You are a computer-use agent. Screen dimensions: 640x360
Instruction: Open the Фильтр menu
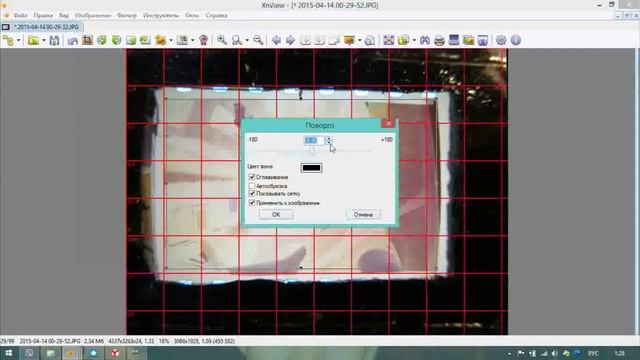[x=127, y=16]
